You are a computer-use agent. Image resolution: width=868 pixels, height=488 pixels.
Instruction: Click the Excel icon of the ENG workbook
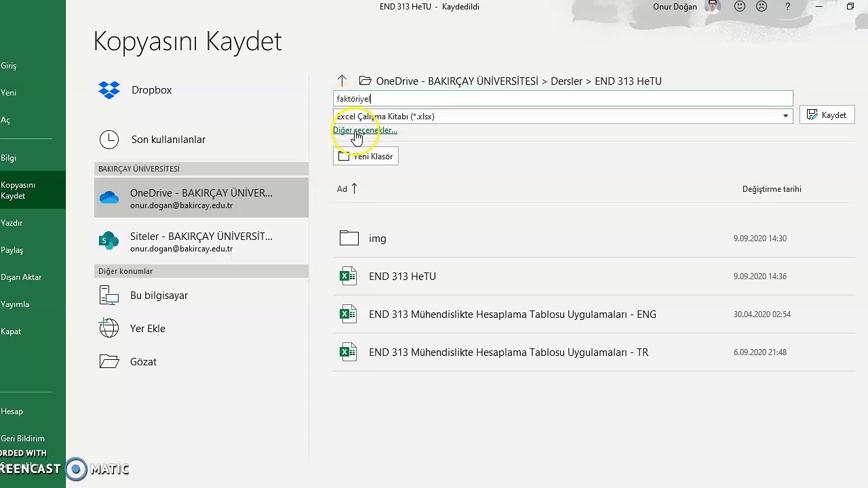(x=348, y=314)
